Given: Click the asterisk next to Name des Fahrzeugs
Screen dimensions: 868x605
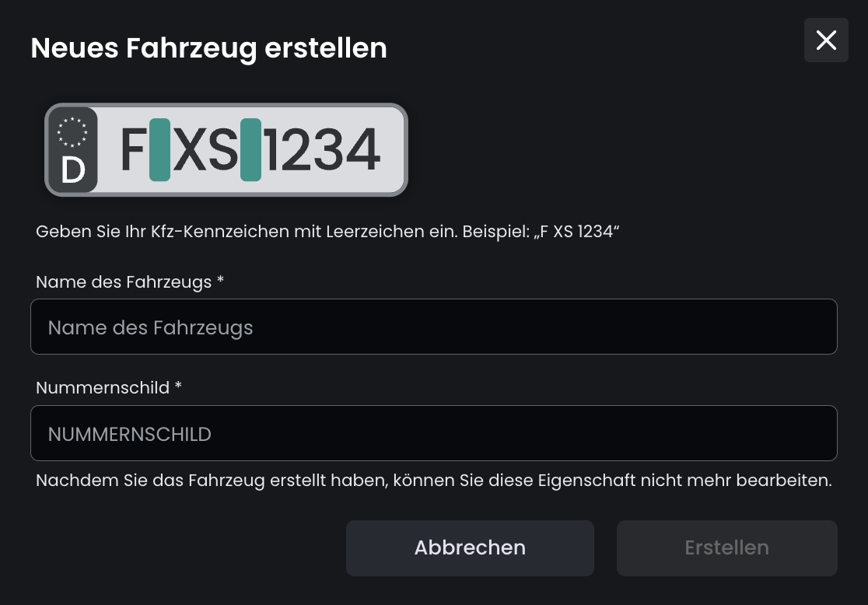Looking at the screenshot, I should pos(220,280).
